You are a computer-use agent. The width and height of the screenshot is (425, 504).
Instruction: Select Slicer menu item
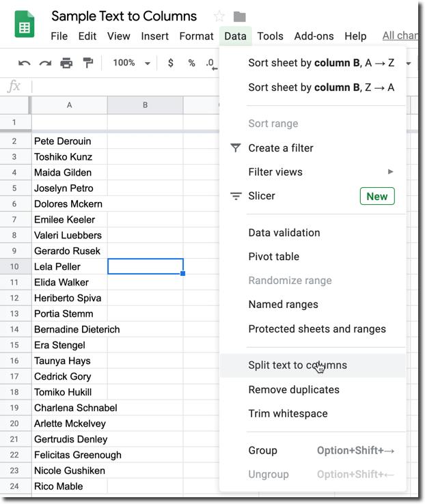tap(312, 196)
